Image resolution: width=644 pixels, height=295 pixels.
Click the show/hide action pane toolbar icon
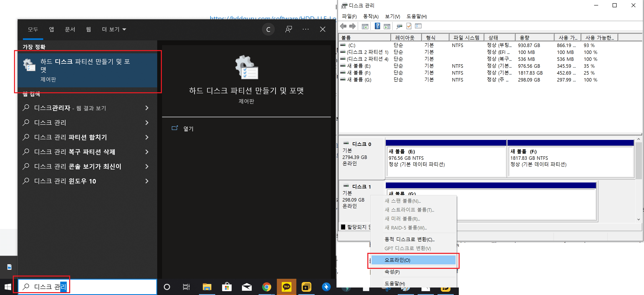pyautogui.click(x=387, y=26)
